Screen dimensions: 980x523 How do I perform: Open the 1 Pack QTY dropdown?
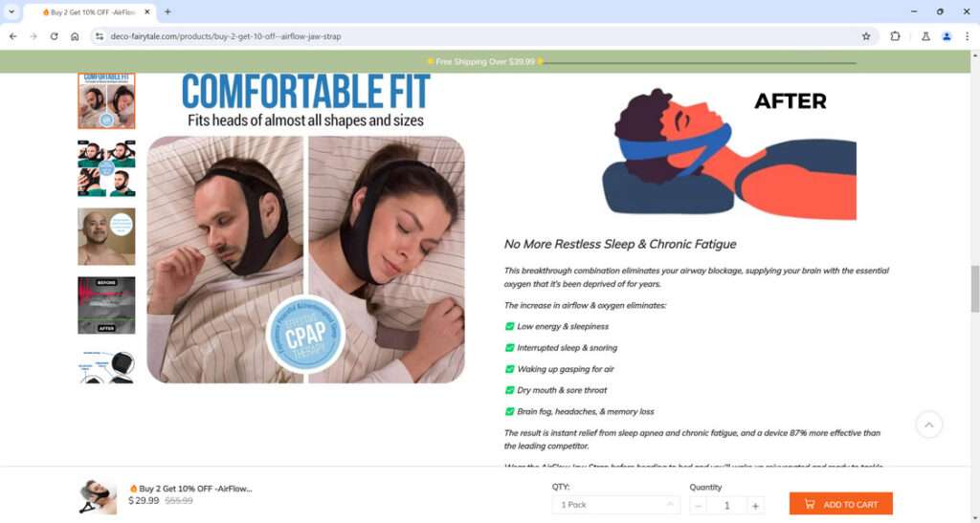[615, 504]
